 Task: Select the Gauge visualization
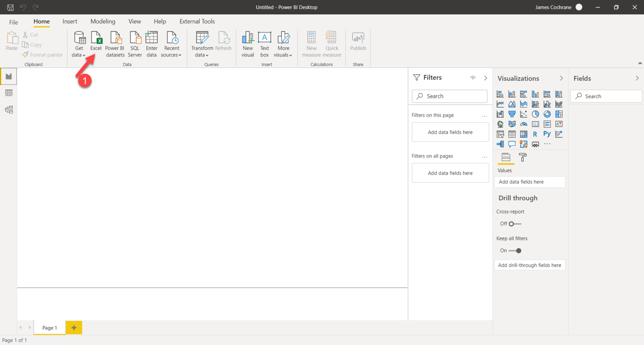(x=524, y=124)
